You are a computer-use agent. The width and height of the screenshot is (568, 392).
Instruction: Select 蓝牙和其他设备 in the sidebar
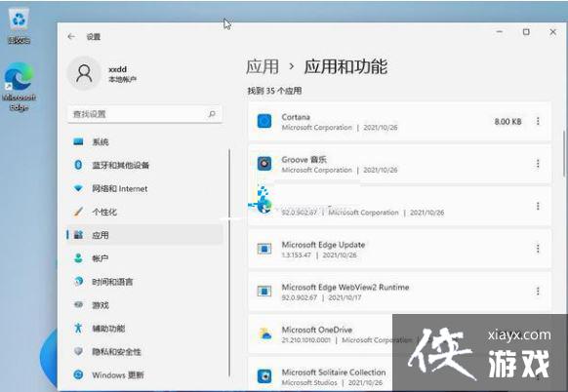144,165
